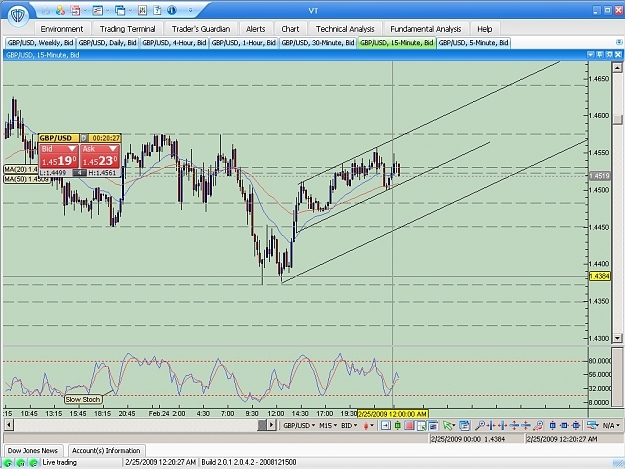Click the horizontal zoom out icon beside zoom in
Screen dimensions: 625x469
[503, 426]
